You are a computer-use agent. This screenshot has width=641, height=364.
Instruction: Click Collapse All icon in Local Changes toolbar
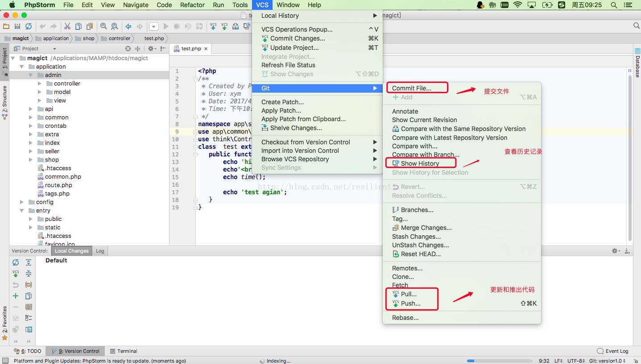pos(29,274)
